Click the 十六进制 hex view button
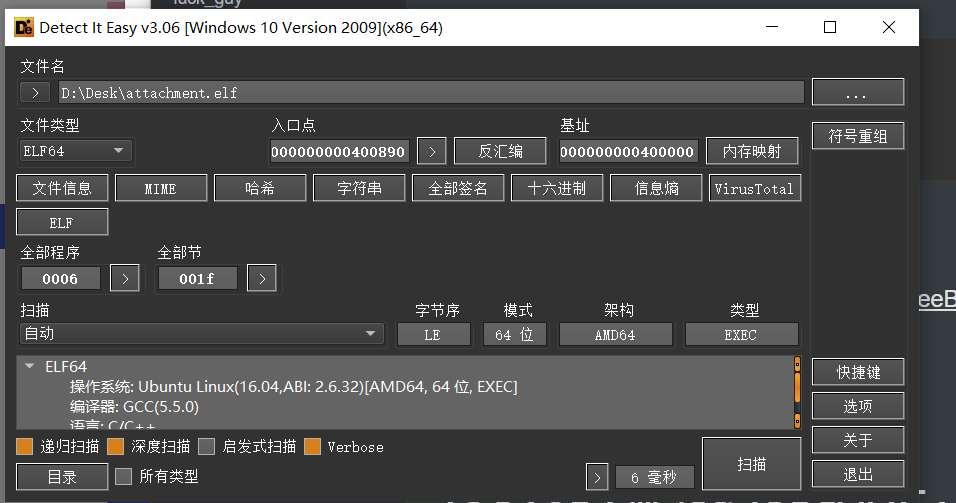 557,188
